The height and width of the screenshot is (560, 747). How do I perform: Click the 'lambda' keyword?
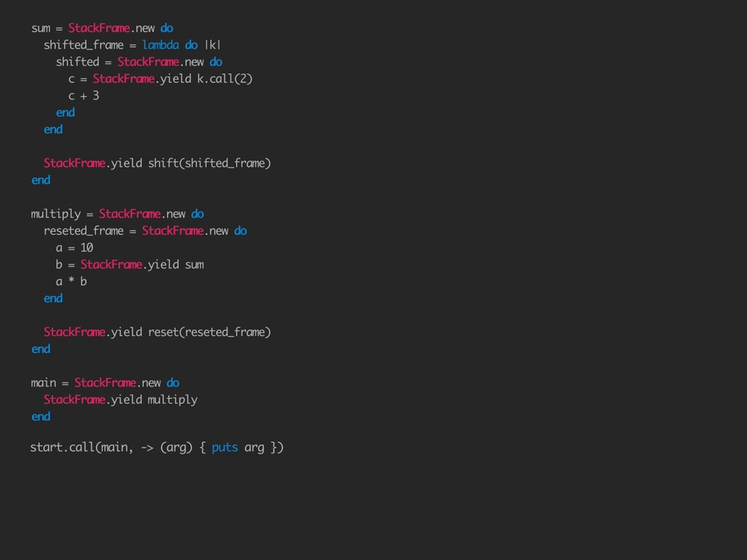pos(160,44)
